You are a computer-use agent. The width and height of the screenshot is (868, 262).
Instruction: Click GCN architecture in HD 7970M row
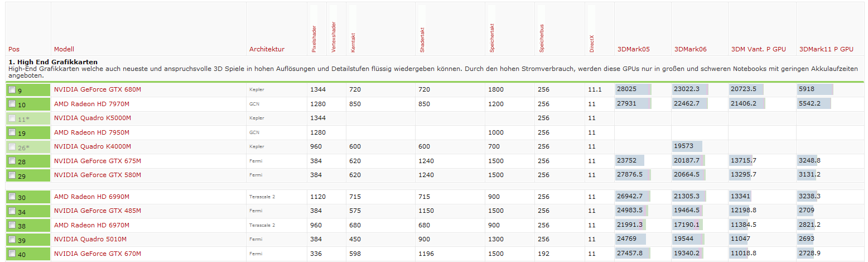pos(254,104)
